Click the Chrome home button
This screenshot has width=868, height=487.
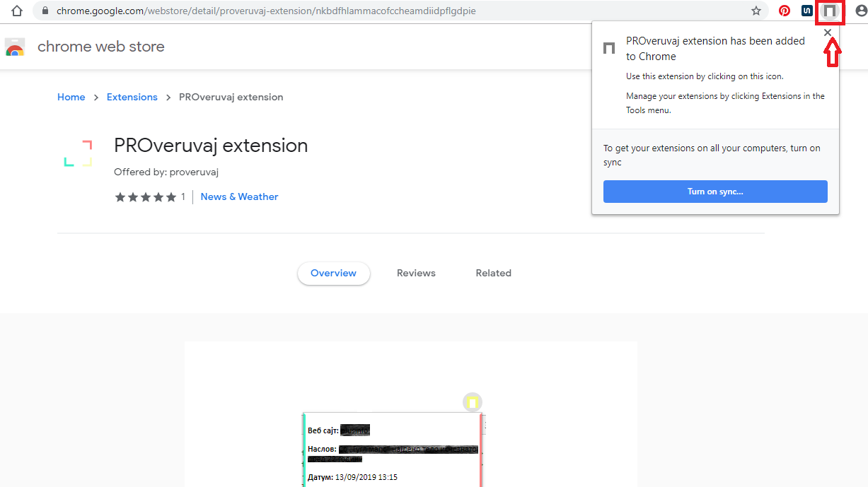(17, 11)
